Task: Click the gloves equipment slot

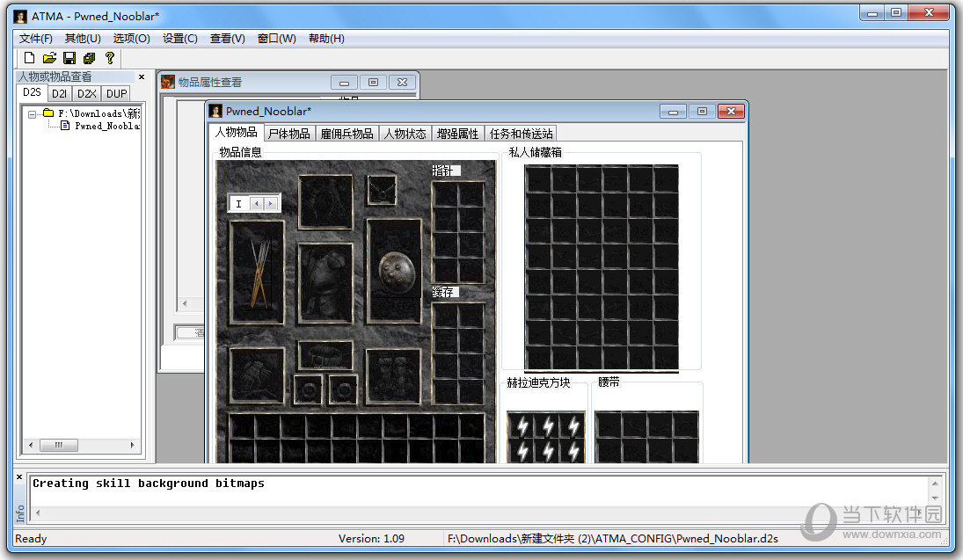Action: 257,375
